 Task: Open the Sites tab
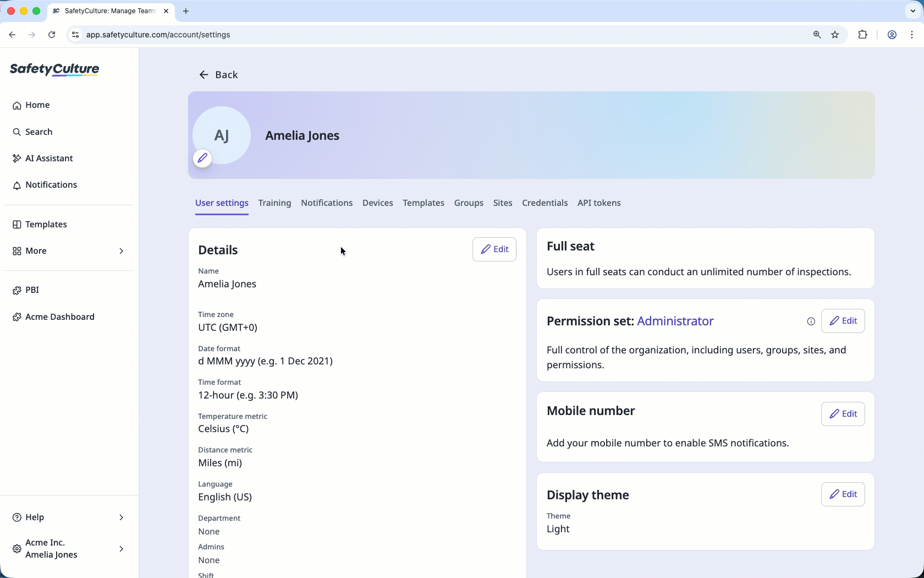tap(503, 203)
